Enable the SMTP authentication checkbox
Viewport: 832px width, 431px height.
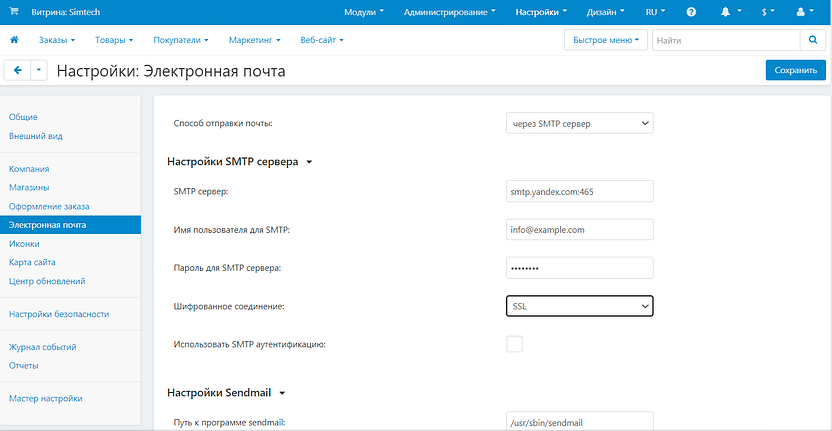pyautogui.click(x=514, y=344)
